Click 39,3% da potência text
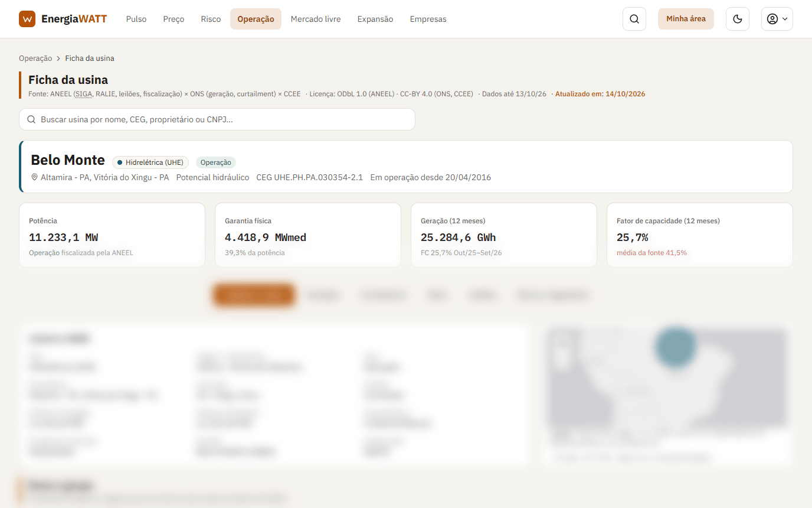The width and height of the screenshot is (812, 508). [x=255, y=253]
